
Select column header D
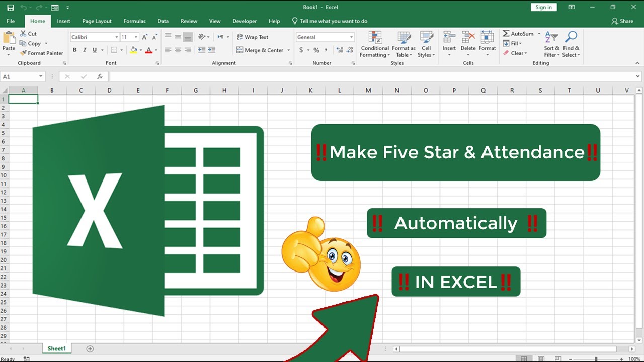click(109, 90)
